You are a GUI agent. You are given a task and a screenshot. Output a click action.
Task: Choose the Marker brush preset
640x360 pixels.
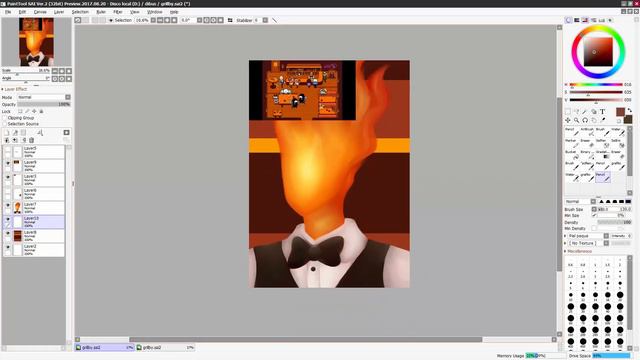pyautogui.click(x=572, y=143)
